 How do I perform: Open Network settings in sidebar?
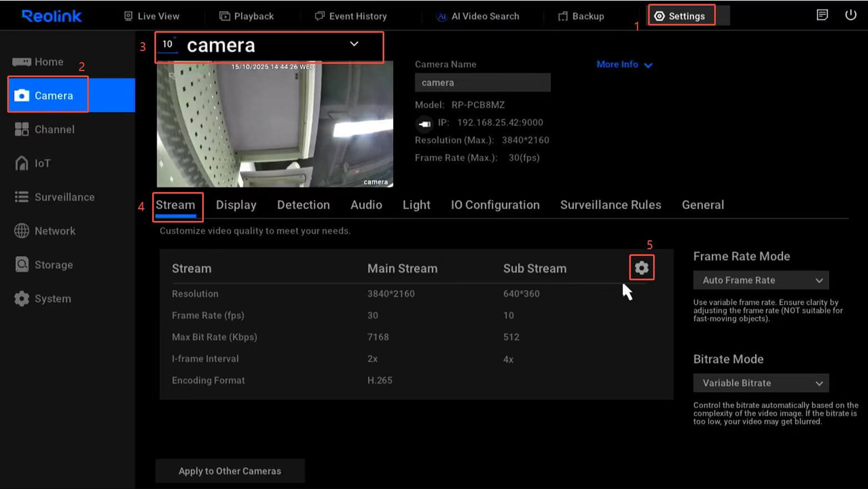coord(54,231)
